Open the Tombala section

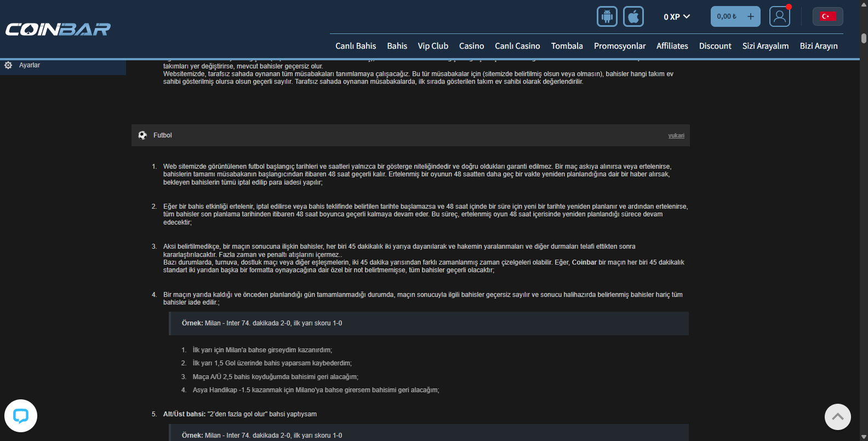point(567,46)
